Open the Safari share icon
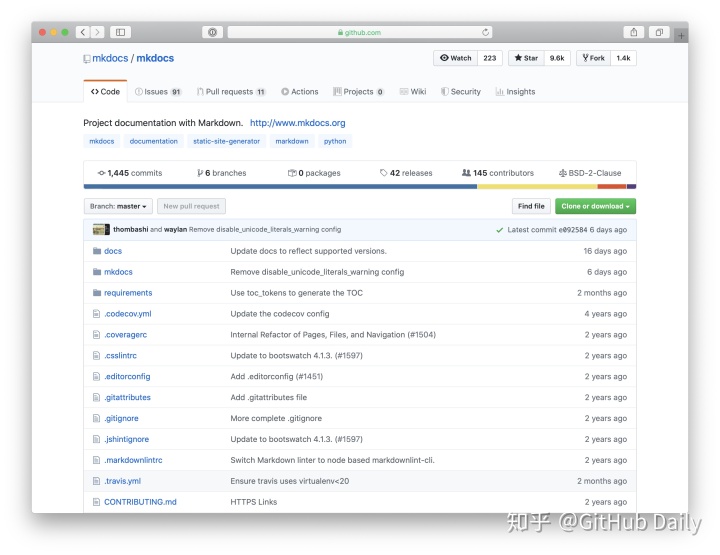Viewport: 720px width, 555px height. (634, 32)
